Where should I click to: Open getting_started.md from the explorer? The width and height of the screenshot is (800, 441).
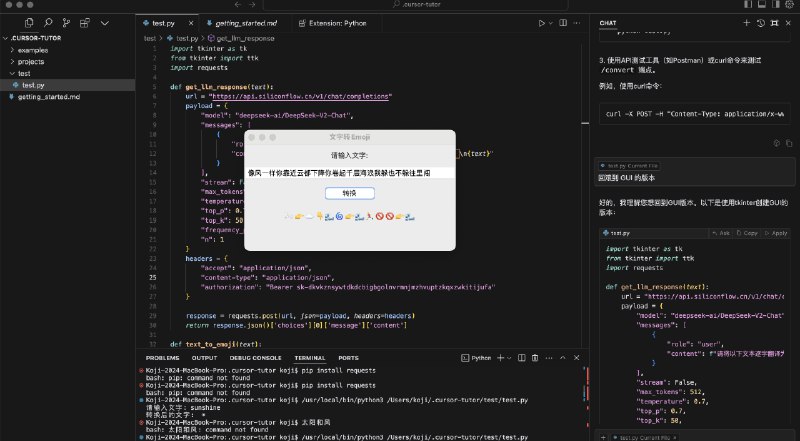coord(48,96)
